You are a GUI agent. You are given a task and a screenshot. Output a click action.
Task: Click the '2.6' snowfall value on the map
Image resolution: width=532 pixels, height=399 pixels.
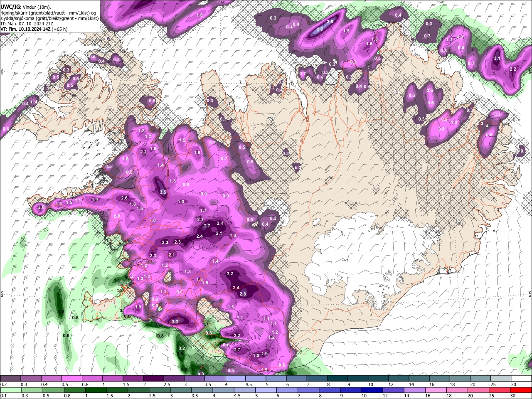(x=124, y=198)
